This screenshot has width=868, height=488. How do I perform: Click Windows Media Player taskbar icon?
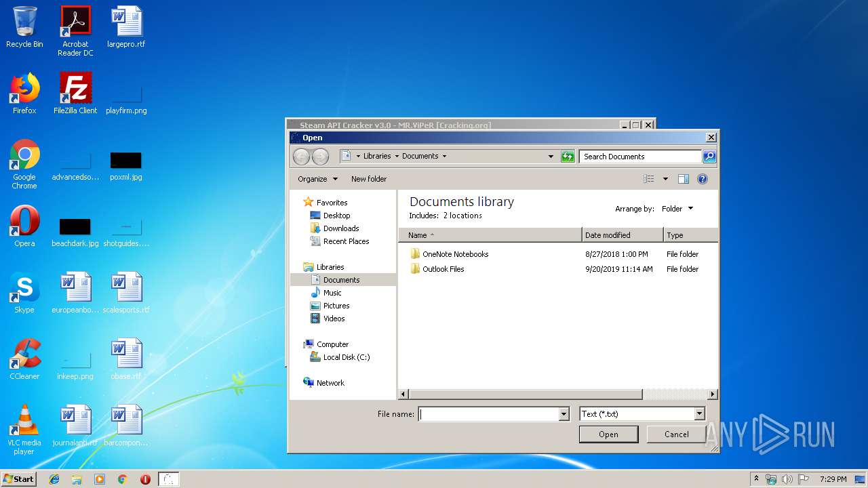(100, 479)
